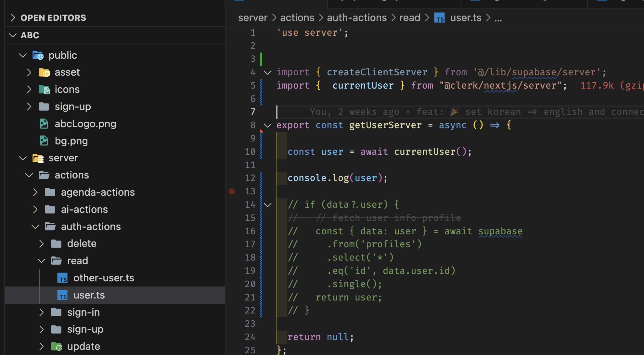Click the actions breadcrumb segment
This screenshot has height=355, width=644.
pos(297,18)
